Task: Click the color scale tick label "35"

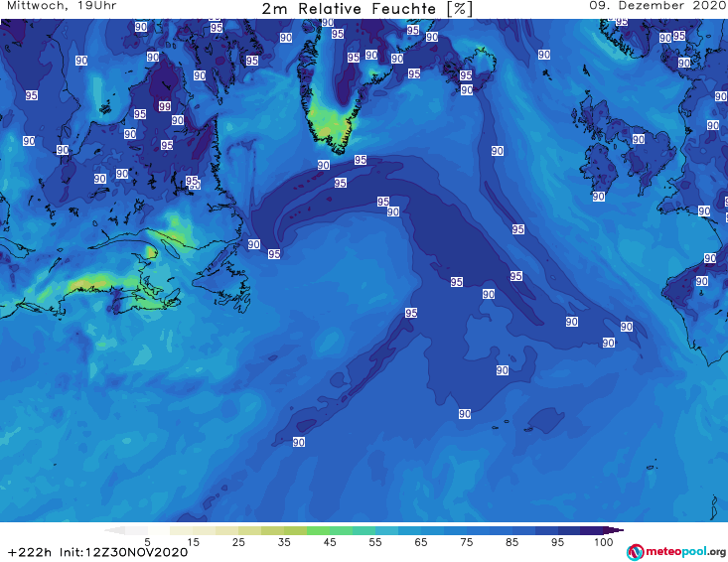Action: 284,541
